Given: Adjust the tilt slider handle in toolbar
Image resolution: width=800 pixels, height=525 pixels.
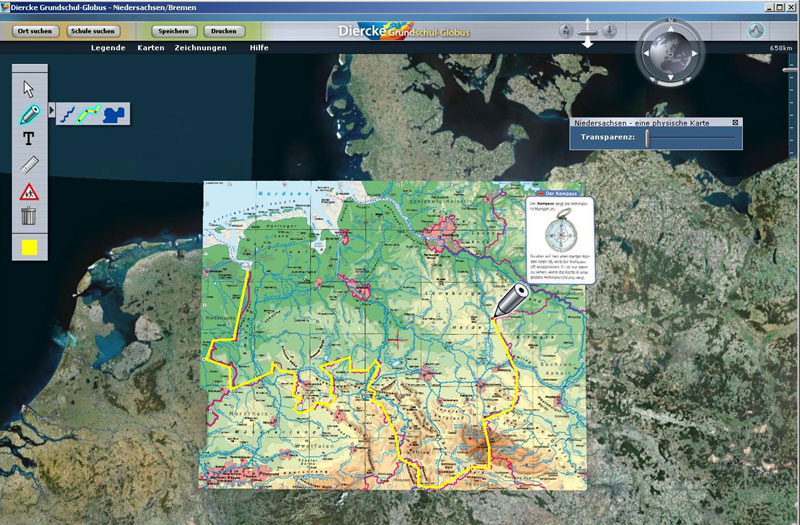Looking at the screenshot, I should 587,33.
